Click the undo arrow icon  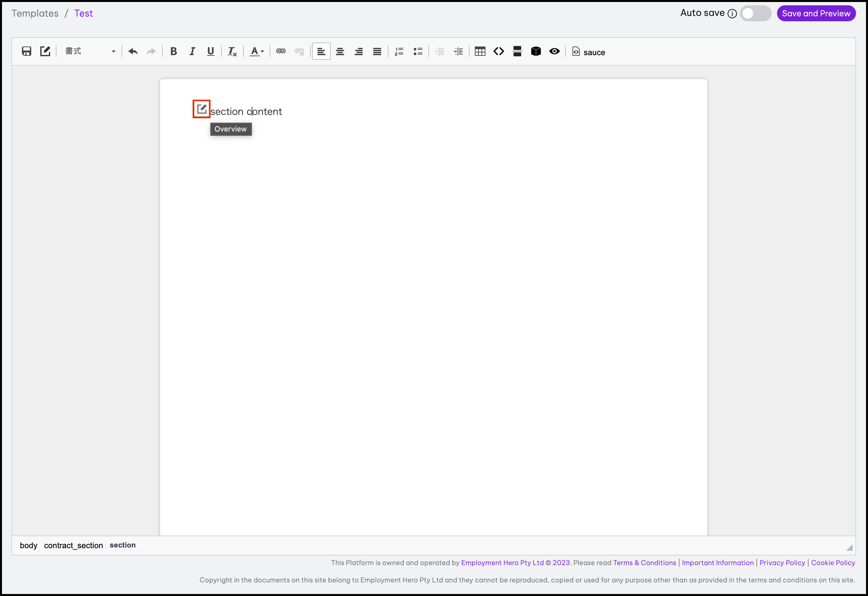tap(132, 51)
